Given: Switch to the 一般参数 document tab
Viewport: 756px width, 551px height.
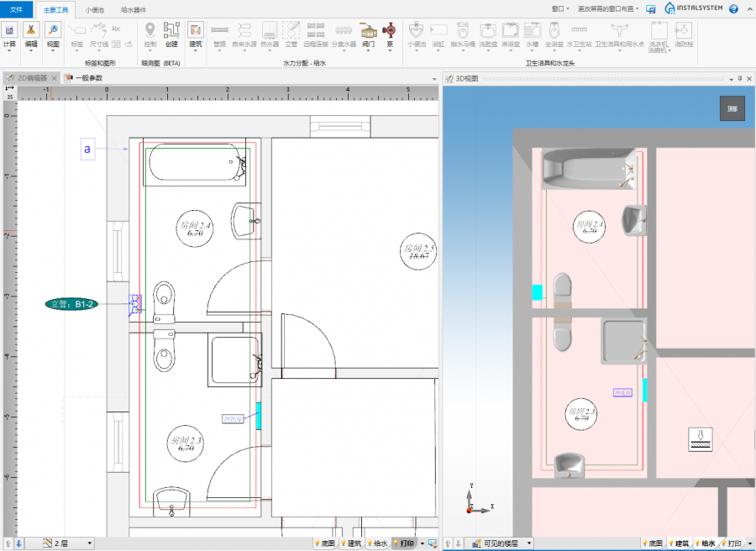Looking at the screenshot, I should coord(87,78).
